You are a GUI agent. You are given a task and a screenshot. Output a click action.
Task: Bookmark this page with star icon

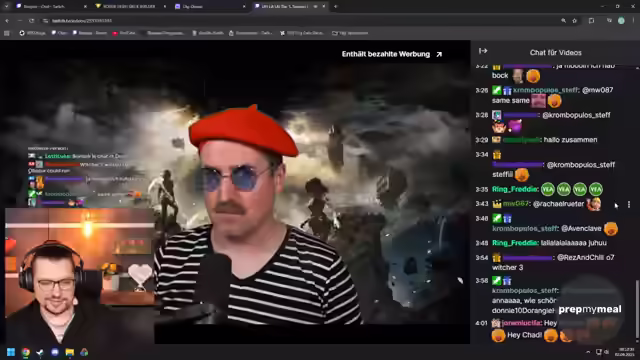(x=575, y=20)
